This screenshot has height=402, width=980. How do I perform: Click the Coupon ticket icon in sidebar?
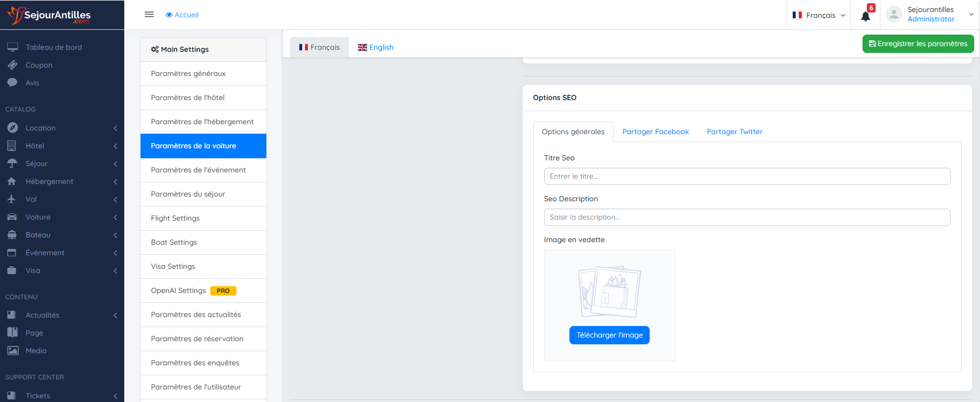pos(13,65)
